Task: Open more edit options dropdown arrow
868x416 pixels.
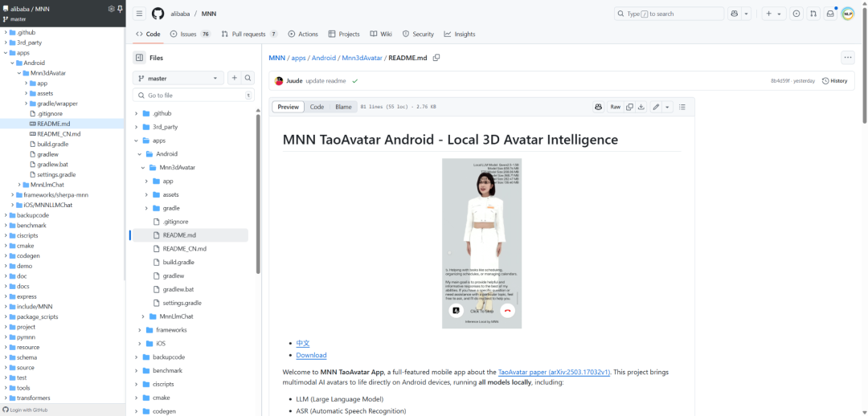Action: click(x=667, y=107)
